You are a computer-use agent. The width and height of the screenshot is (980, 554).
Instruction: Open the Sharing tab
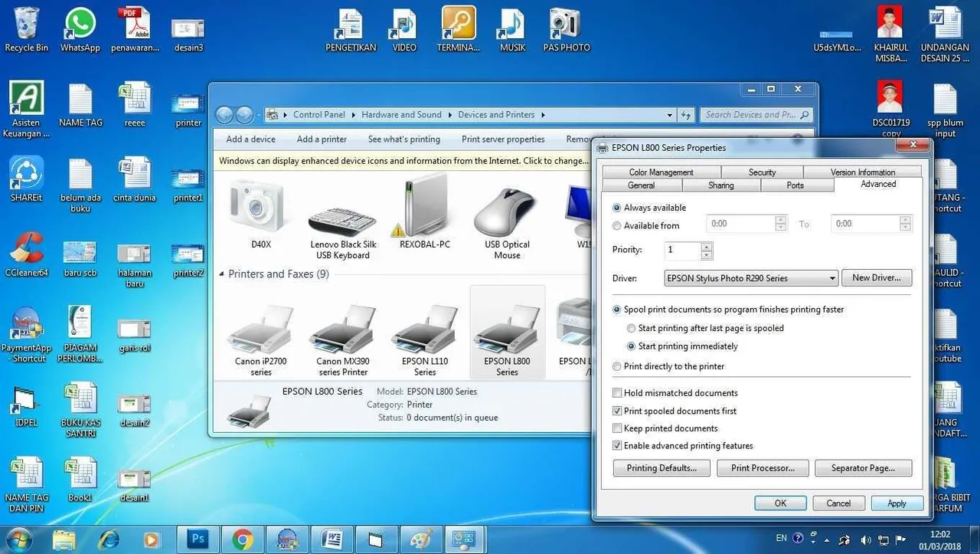(720, 185)
